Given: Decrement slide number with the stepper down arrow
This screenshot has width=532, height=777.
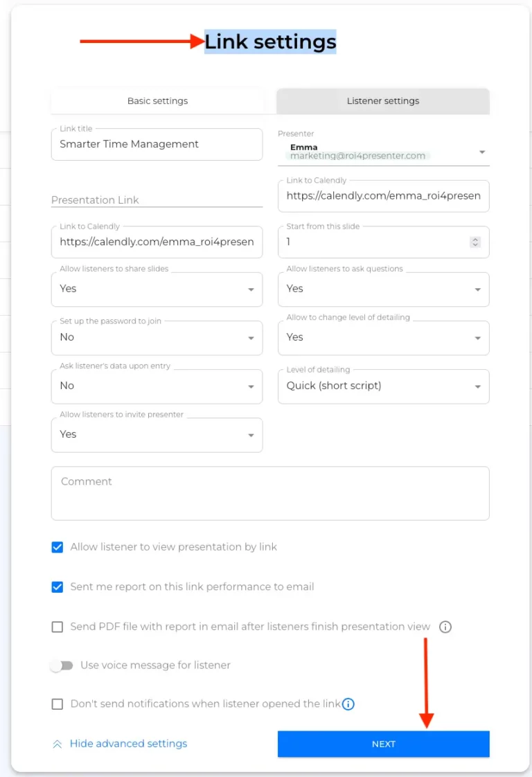Looking at the screenshot, I should point(475,245).
